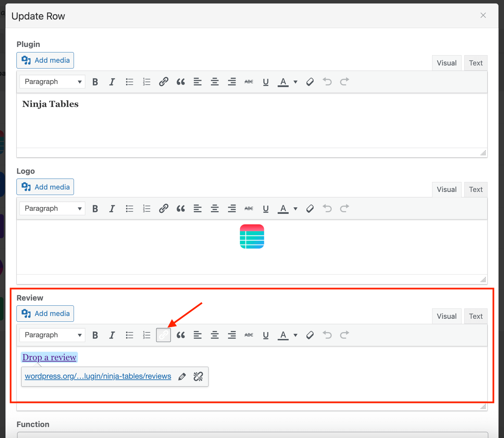Switch Plugin editor to Text tab
Image resolution: width=504 pixels, height=438 pixels.
click(476, 63)
